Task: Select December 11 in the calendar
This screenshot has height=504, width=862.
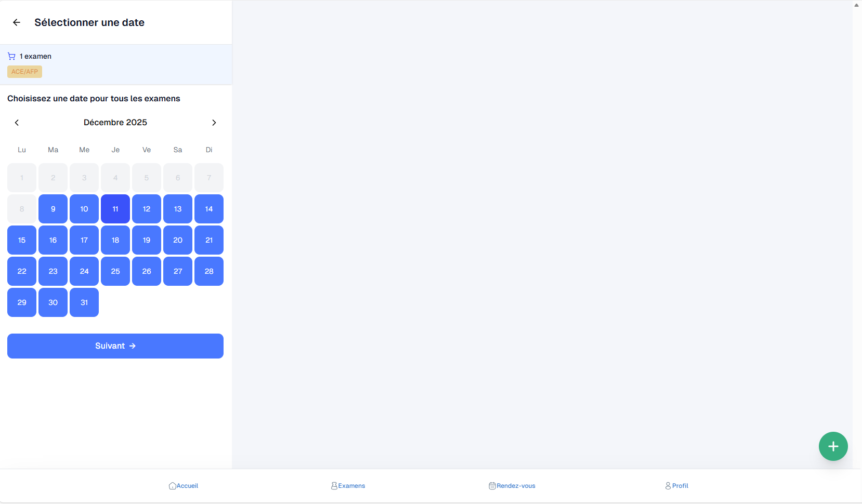Action: [x=115, y=209]
